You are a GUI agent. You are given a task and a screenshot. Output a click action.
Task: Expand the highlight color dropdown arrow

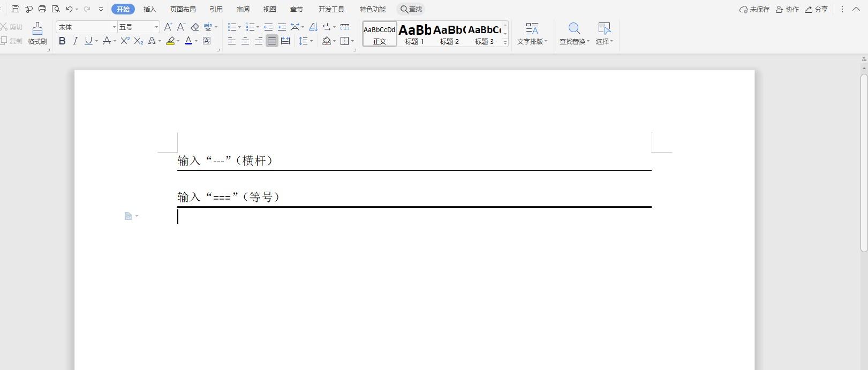click(x=178, y=41)
